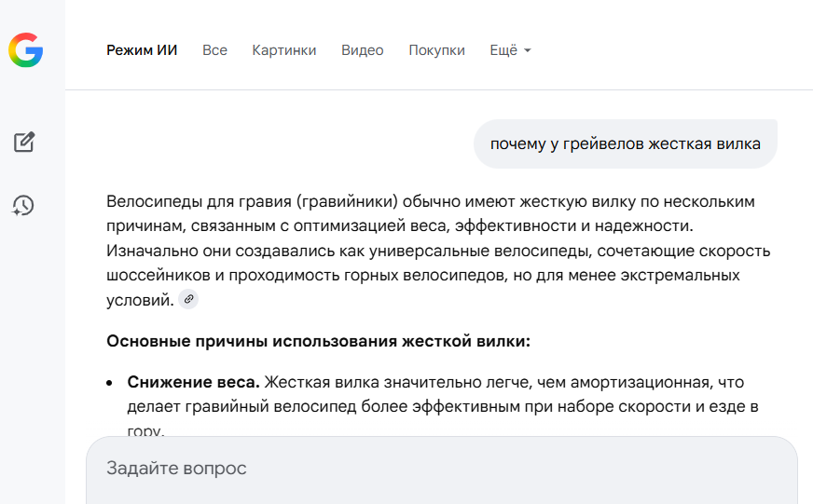Open AI mode history clock icon
The width and height of the screenshot is (813, 504).
tap(24, 206)
